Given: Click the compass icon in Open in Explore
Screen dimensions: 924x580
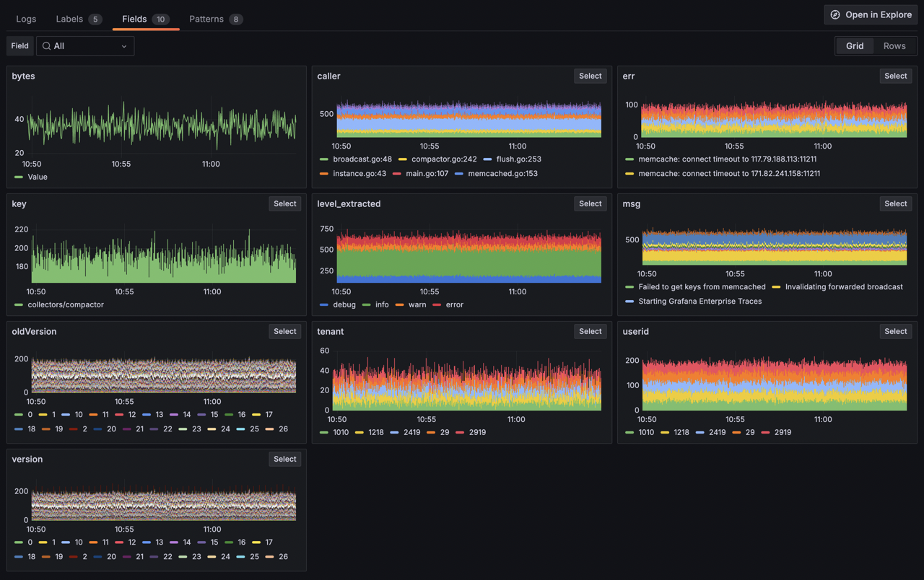Looking at the screenshot, I should tap(835, 14).
